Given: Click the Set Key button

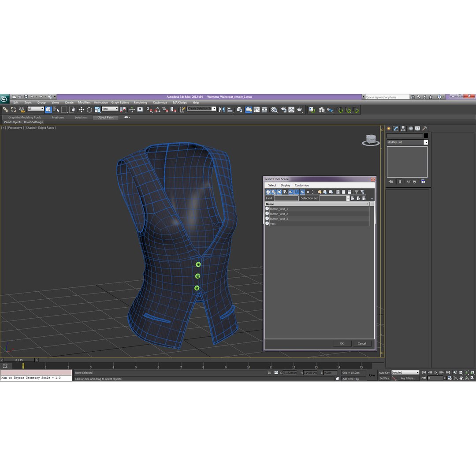Looking at the screenshot, I should click(384, 378).
